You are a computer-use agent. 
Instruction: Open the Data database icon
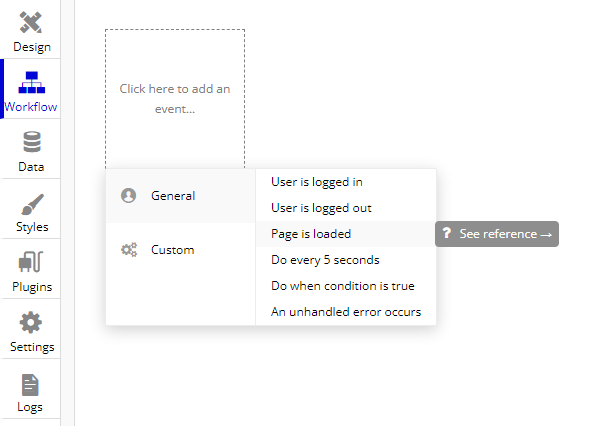click(32, 142)
